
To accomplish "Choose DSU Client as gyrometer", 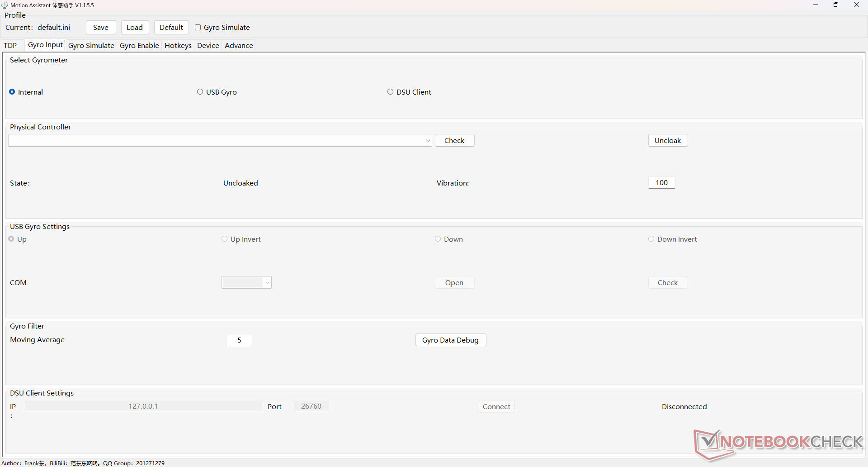I will [x=391, y=92].
